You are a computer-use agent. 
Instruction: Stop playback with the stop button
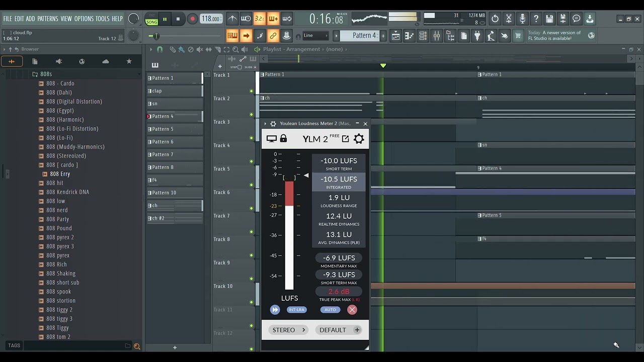click(178, 19)
